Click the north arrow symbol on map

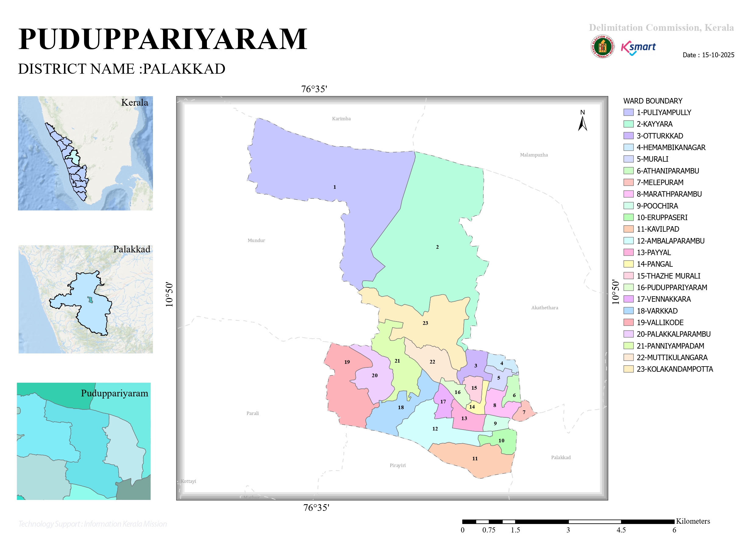click(x=583, y=121)
